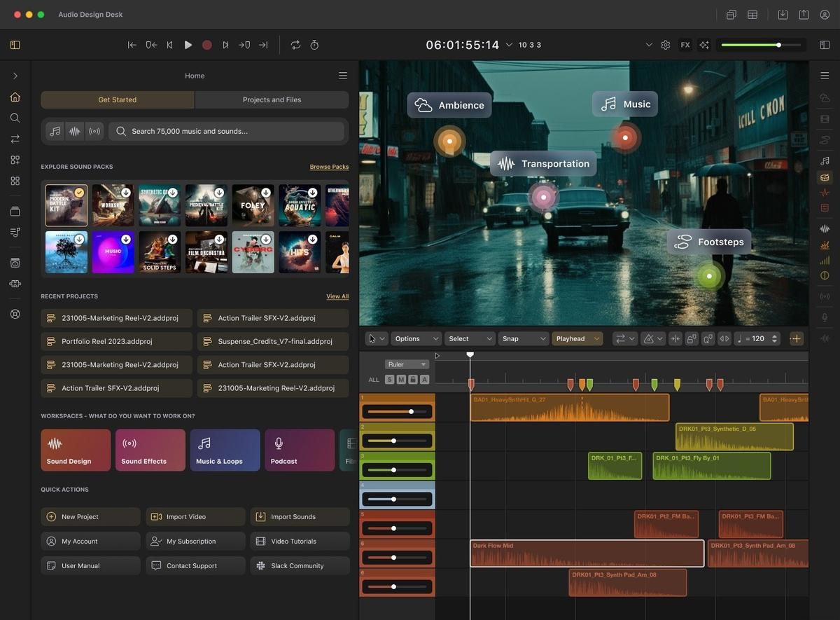840x620 pixels.
Task: Select the music note filter icon
Action: click(x=55, y=131)
